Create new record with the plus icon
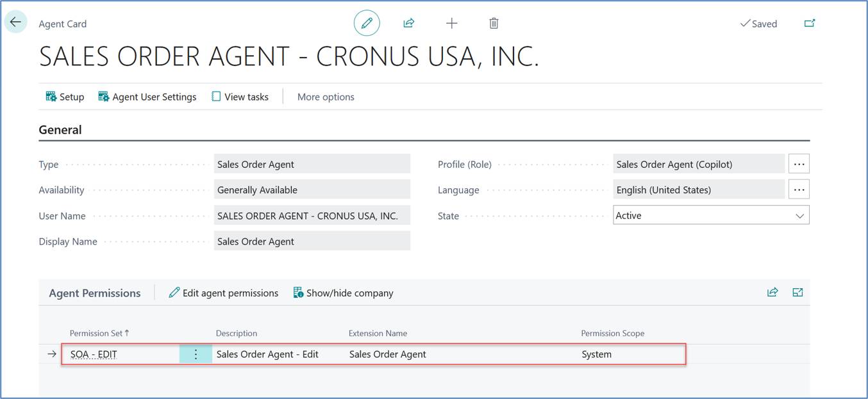Viewport: 868px width, 399px height. 452,23
